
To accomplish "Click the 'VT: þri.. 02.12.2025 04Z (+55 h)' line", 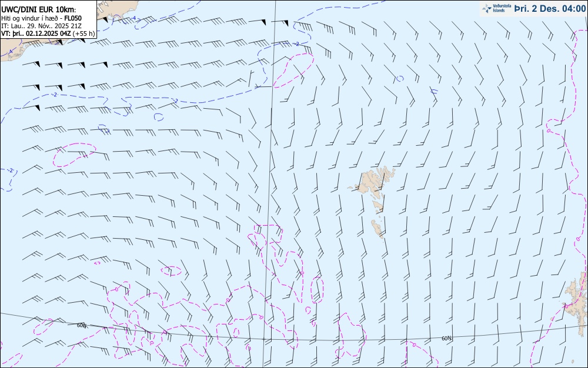I will pyautogui.click(x=48, y=34).
